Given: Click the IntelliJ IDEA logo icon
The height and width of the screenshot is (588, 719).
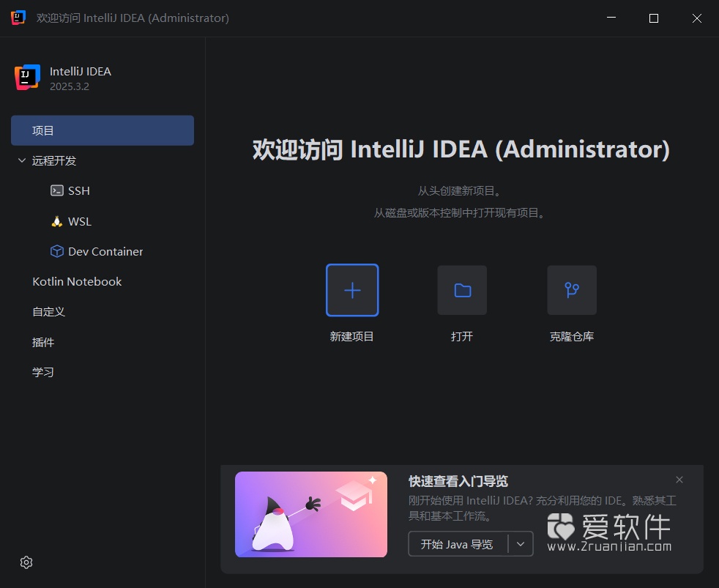Looking at the screenshot, I should point(26,78).
